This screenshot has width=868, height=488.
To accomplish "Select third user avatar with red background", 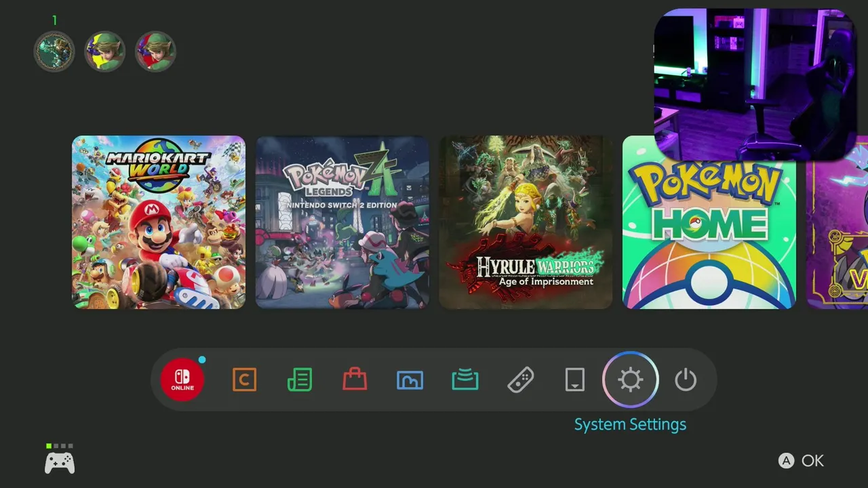I will [155, 52].
